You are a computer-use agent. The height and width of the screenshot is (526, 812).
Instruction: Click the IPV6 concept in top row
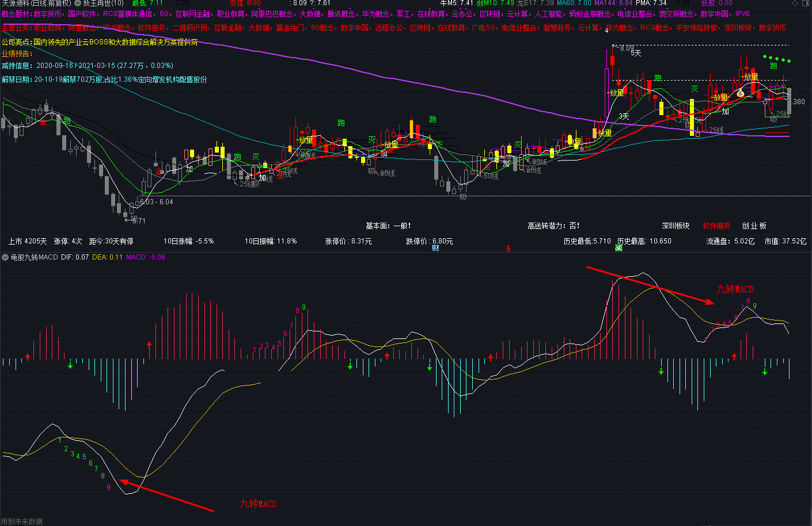[742, 14]
